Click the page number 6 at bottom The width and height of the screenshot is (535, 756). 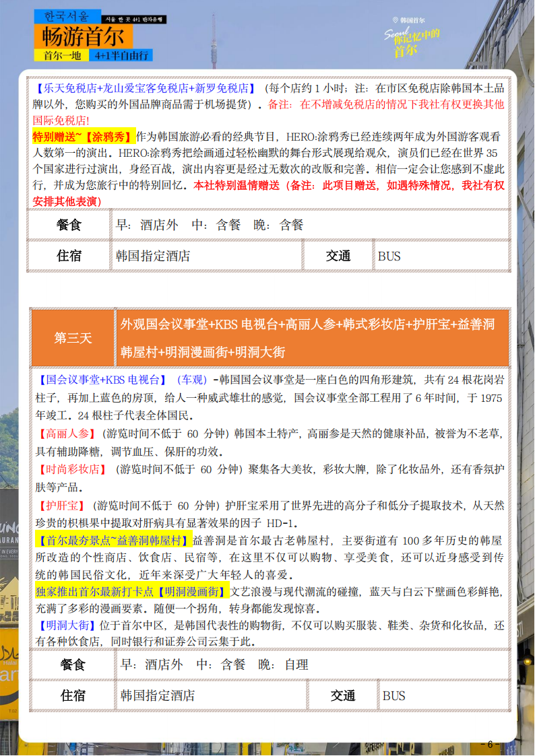coord(490,744)
